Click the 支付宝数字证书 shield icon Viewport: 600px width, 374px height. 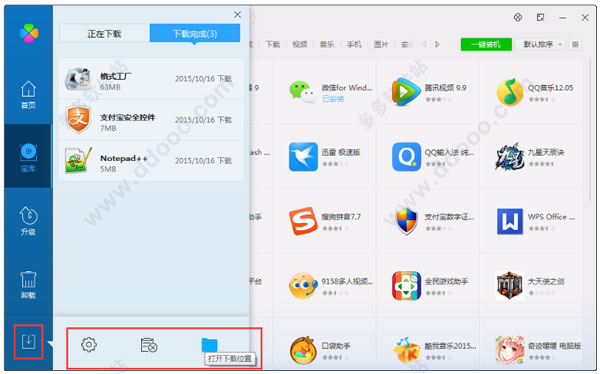pos(406,221)
